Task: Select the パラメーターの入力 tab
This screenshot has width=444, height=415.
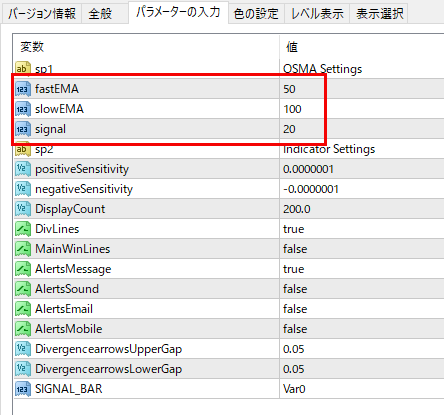Action: coord(178,12)
